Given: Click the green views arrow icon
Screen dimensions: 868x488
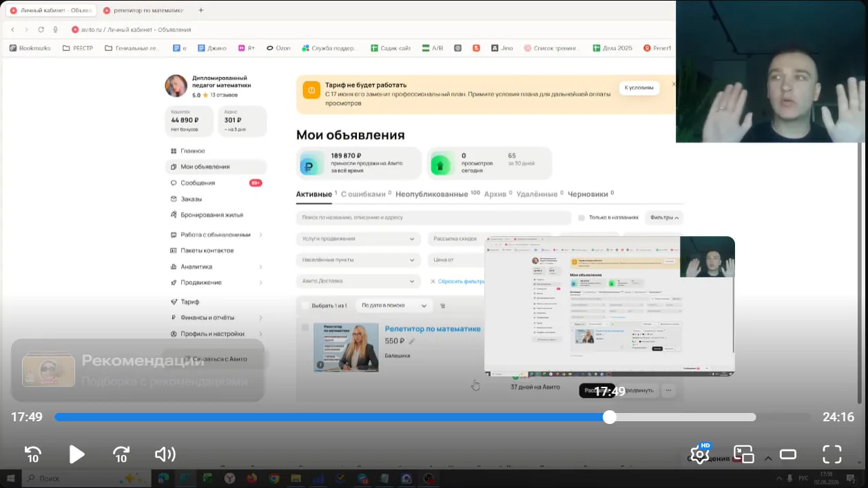Looking at the screenshot, I should pyautogui.click(x=441, y=164).
